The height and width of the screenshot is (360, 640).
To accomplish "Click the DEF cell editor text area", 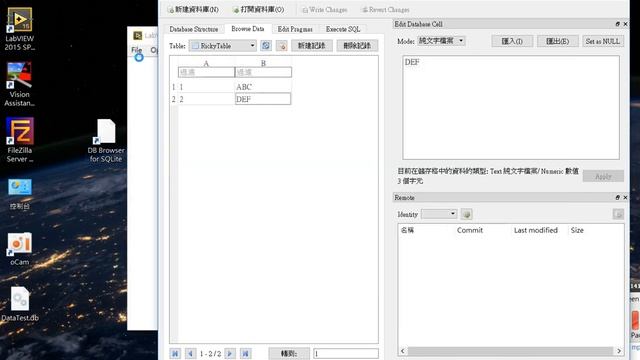I will pyautogui.click(x=511, y=107).
